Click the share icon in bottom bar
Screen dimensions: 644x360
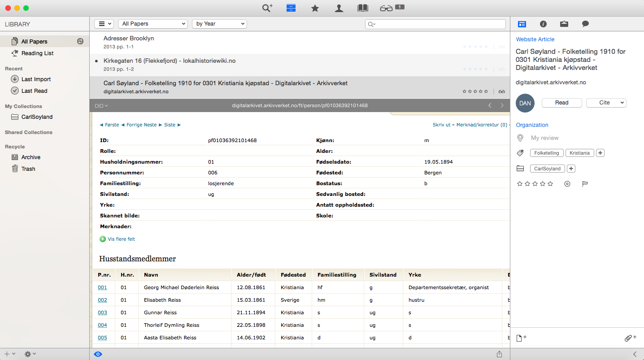499,354
